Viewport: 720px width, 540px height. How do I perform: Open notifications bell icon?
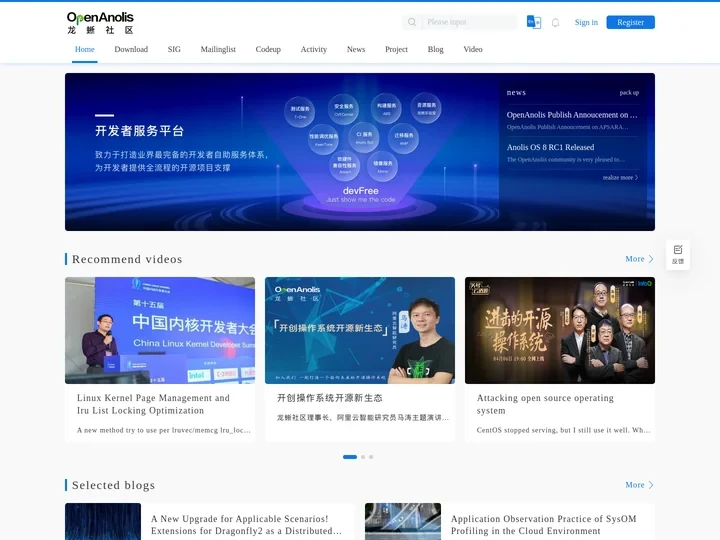[x=555, y=22]
